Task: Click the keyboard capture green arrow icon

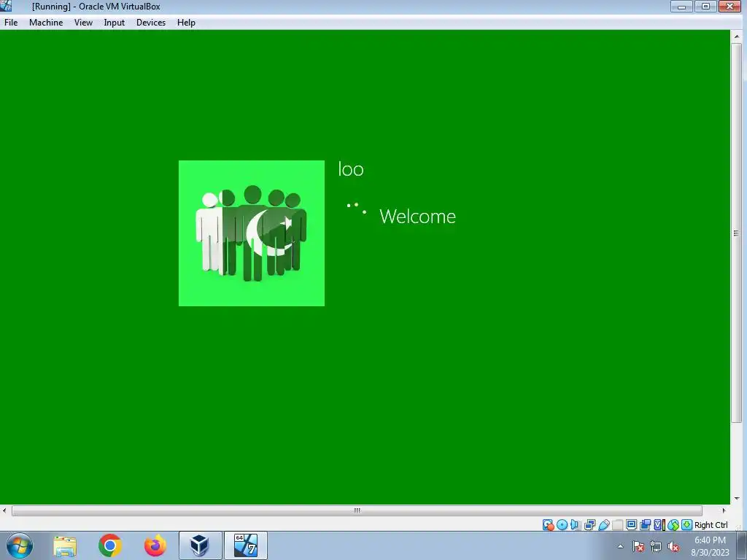Action: coord(686,525)
